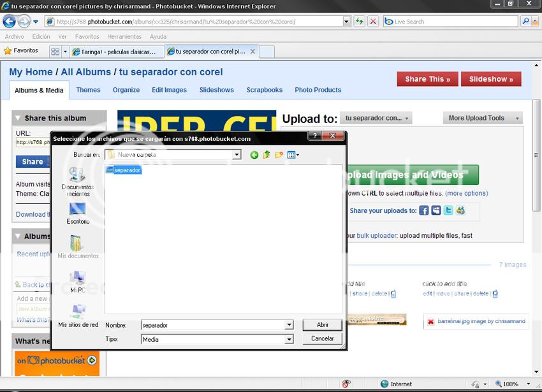Open Mi PC in the places bar
The width and height of the screenshot is (542, 392).
point(78,281)
